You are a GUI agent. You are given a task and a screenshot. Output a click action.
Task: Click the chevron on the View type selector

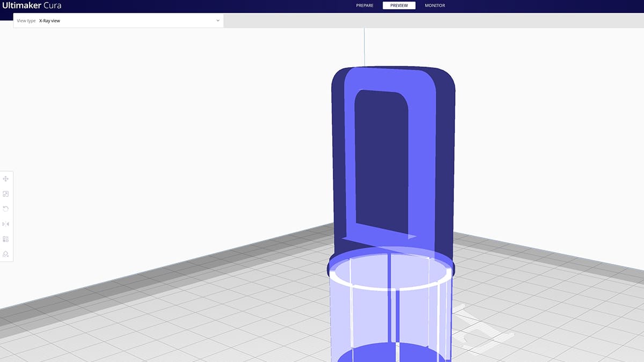tap(217, 20)
